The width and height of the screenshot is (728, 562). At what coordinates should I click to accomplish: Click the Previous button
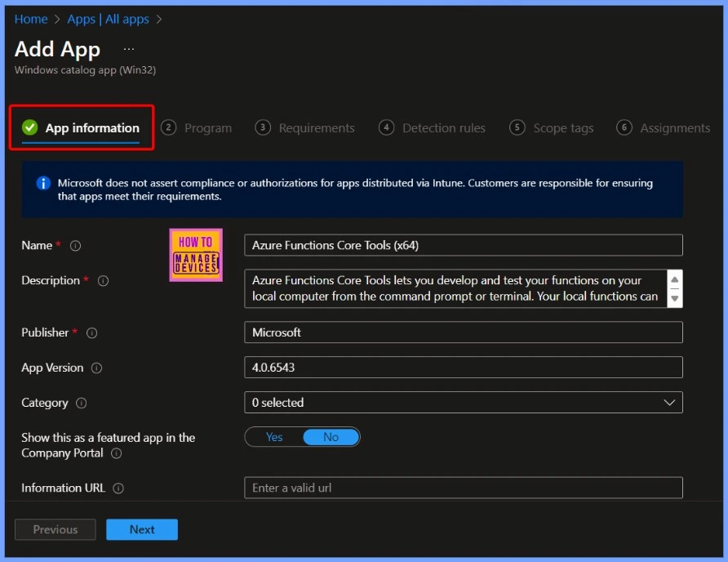point(55,529)
